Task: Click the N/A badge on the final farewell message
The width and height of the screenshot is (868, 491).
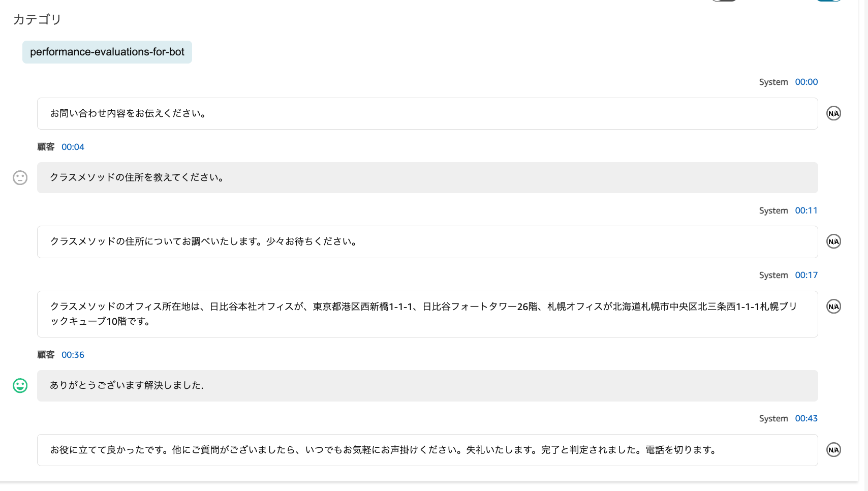Action: pos(833,450)
